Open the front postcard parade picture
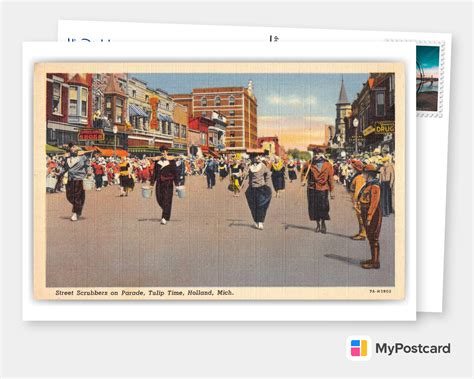474x379 pixels. coord(220,180)
